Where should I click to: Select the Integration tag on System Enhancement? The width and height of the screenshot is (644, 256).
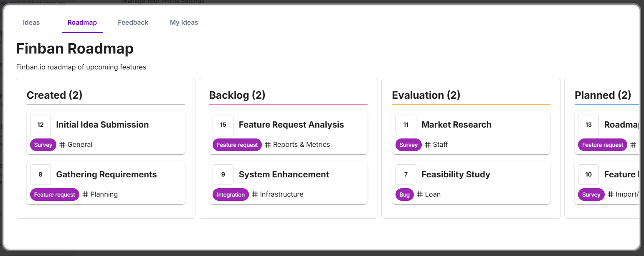tap(231, 195)
